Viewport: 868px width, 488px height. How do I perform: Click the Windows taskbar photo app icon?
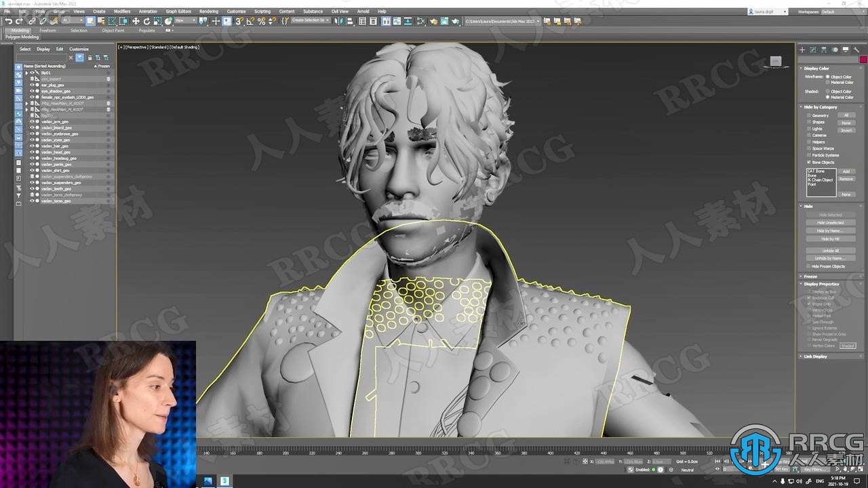pos(208,481)
